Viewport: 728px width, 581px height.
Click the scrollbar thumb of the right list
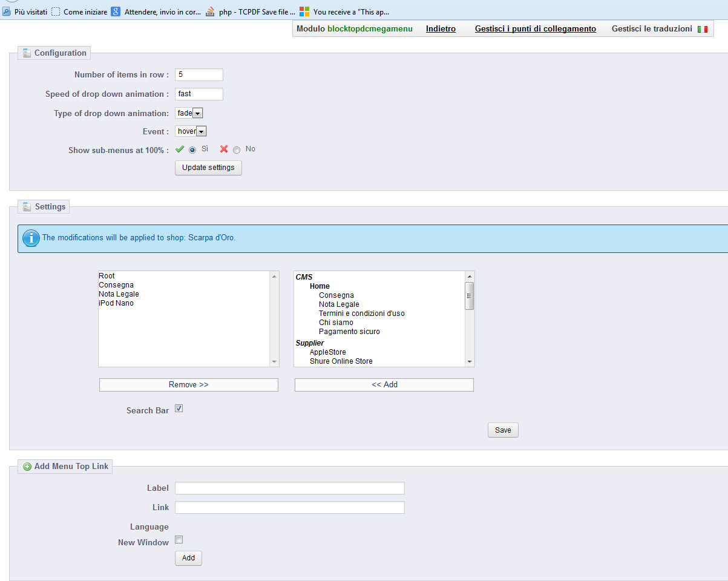click(470, 296)
